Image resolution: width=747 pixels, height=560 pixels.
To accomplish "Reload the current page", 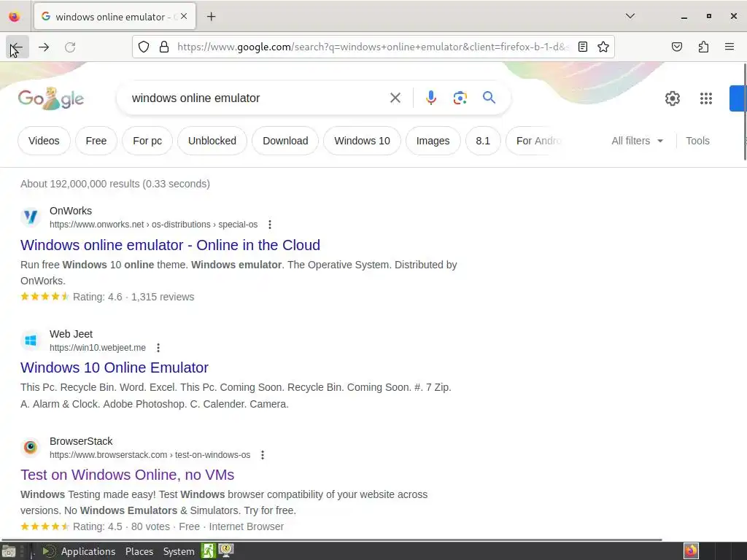I will pyautogui.click(x=70, y=47).
